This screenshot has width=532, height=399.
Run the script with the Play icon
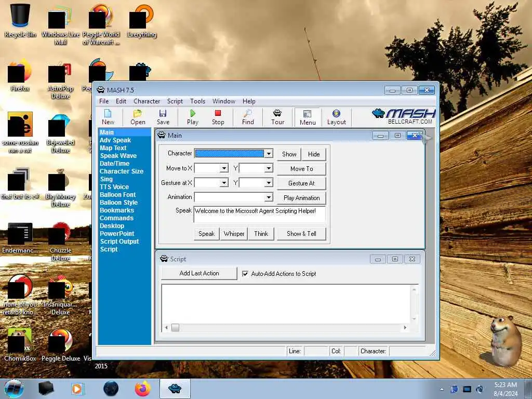coord(192,117)
